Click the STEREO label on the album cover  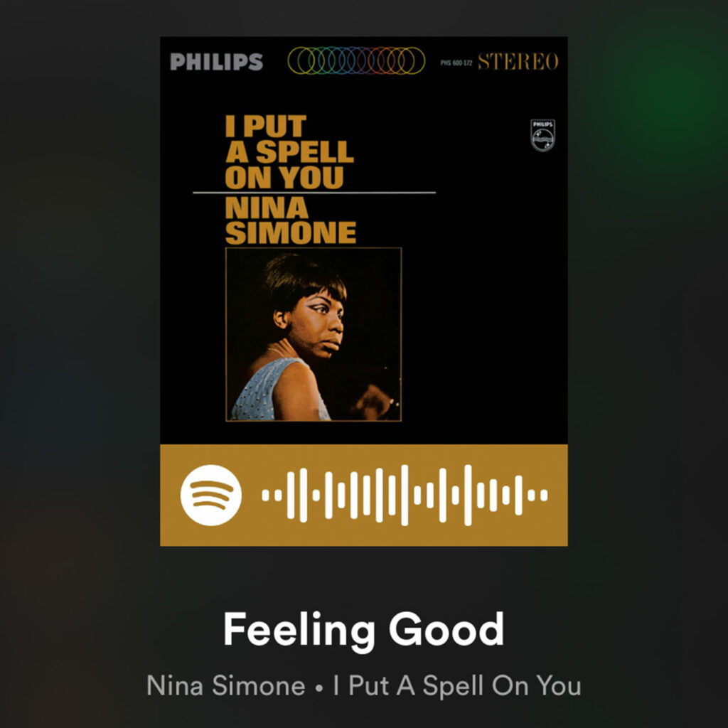click(x=518, y=61)
